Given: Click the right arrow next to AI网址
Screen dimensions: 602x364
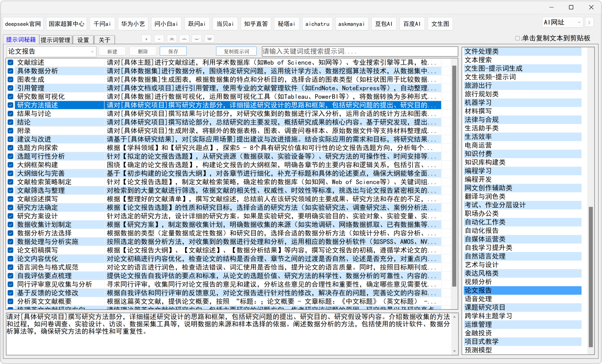Looking at the screenshot, I should point(589,22).
